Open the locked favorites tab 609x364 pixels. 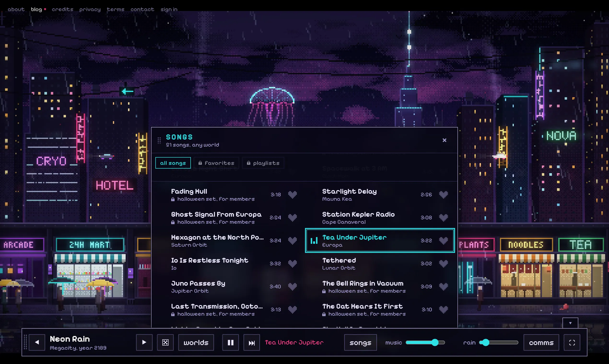[x=216, y=163]
